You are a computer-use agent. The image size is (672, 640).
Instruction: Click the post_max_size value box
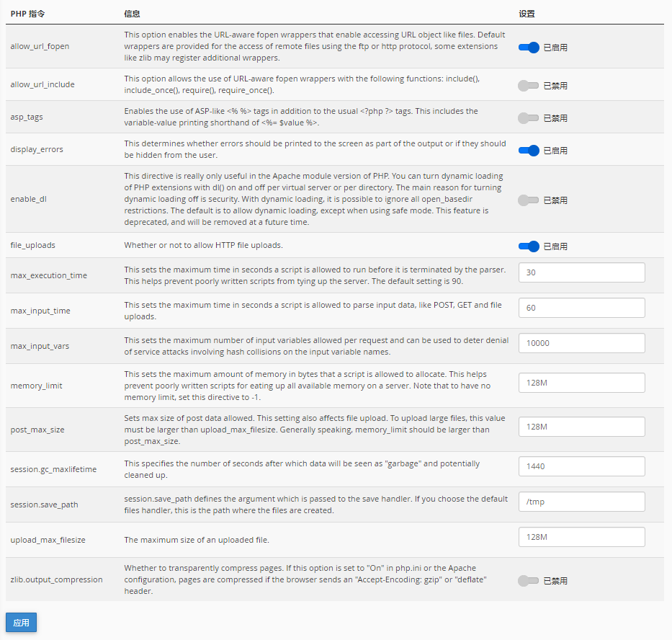[581, 427]
